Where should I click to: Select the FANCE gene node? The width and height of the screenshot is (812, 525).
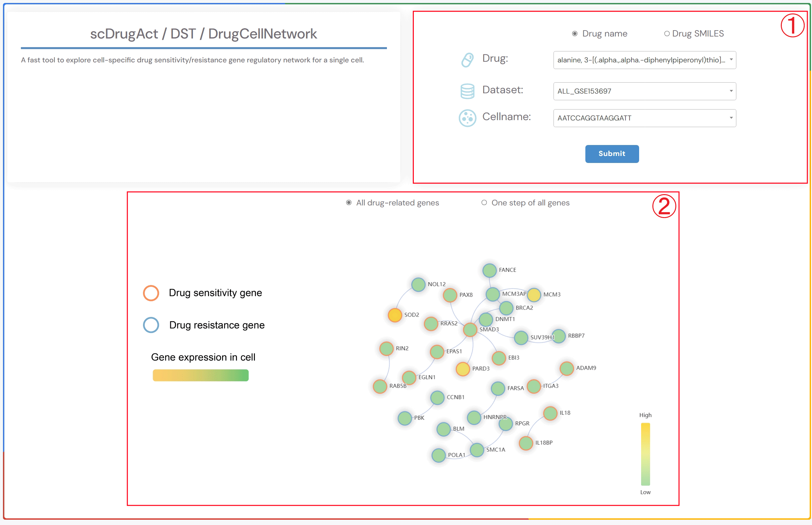[489, 270]
